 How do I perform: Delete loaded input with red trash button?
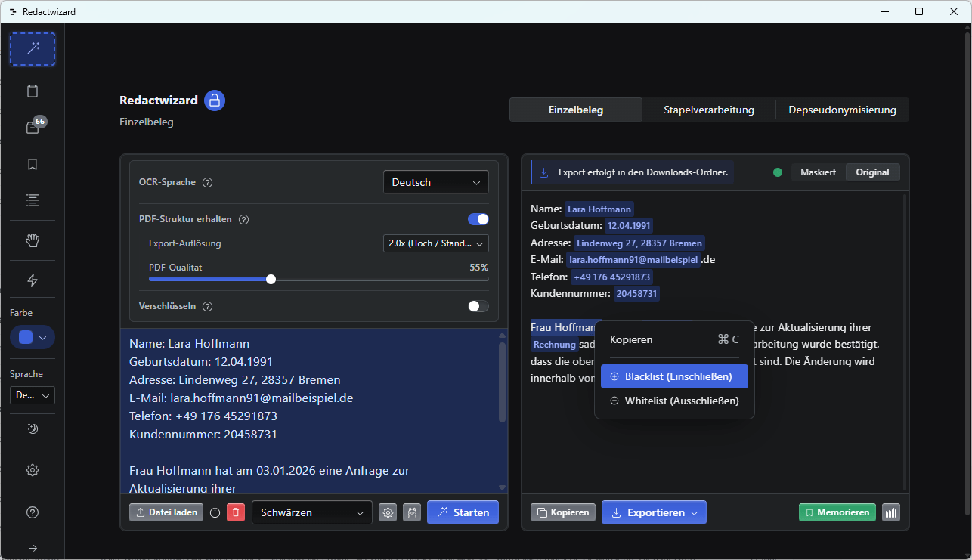pyautogui.click(x=236, y=512)
